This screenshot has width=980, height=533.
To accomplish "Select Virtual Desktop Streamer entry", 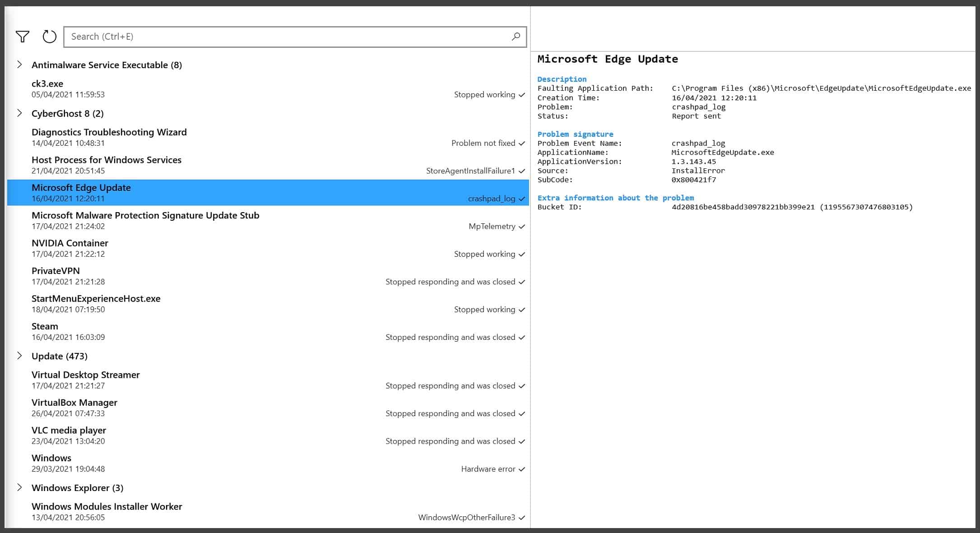I will (x=268, y=380).
